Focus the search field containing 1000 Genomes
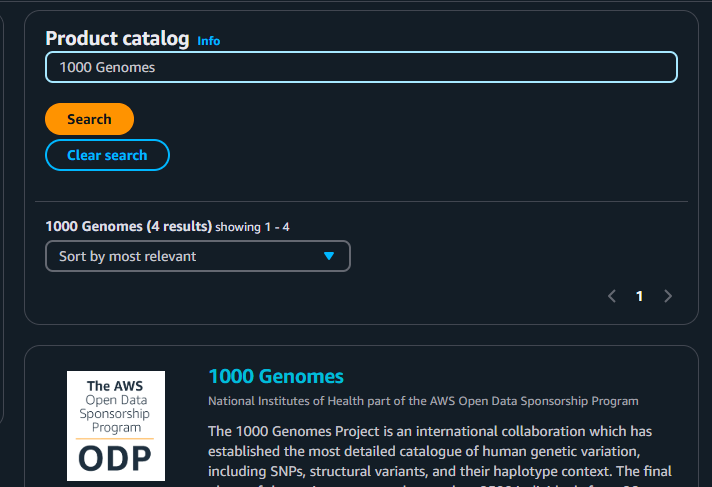 click(x=361, y=67)
